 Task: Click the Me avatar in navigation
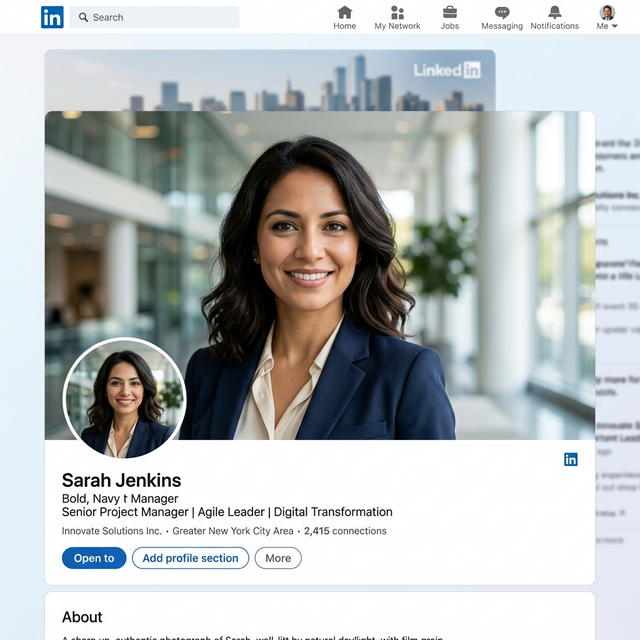pos(607,12)
